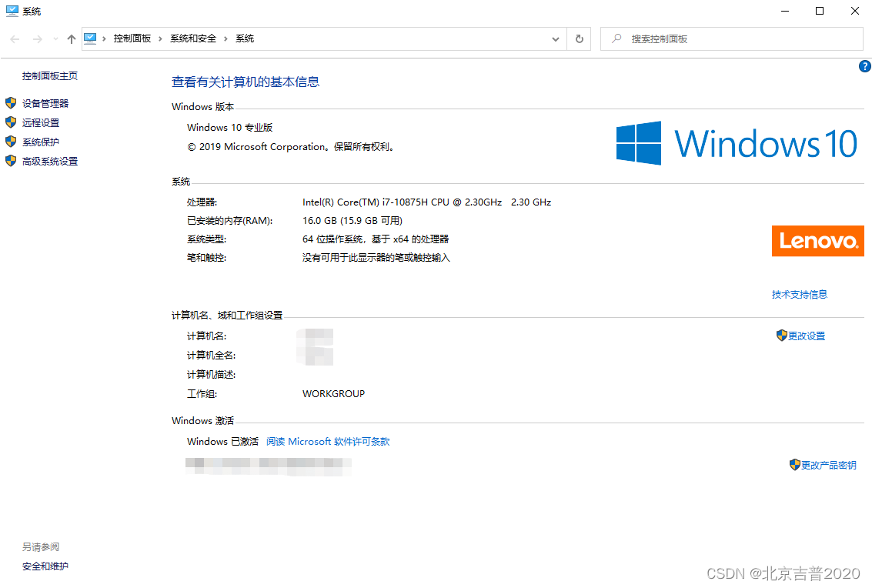Click the computer icon in address bar
The width and height of the screenshot is (872, 588).
coord(90,38)
